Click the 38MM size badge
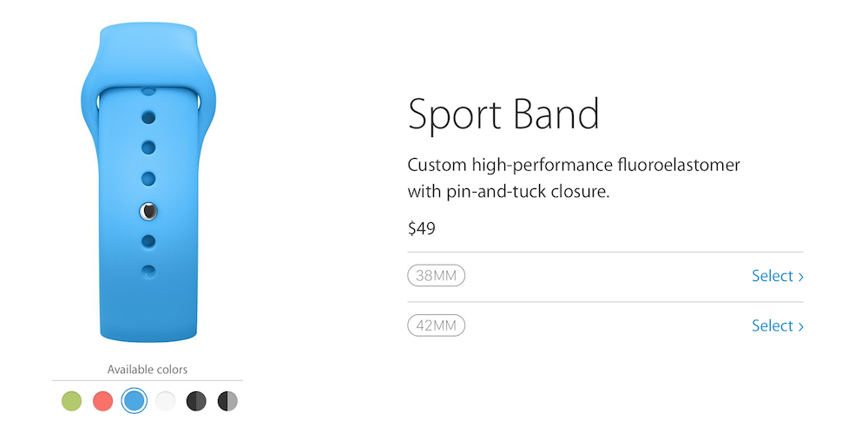The image size is (868, 433). 437,276
